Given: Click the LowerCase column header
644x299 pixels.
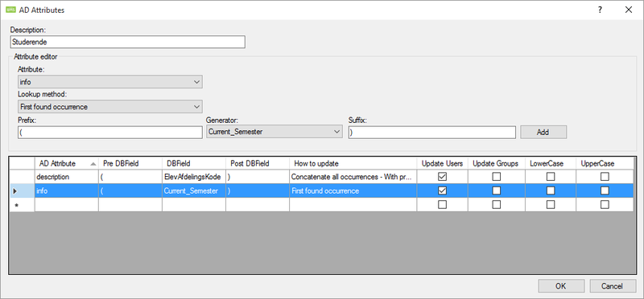Looking at the screenshot, I should click(x=551, y=163).
